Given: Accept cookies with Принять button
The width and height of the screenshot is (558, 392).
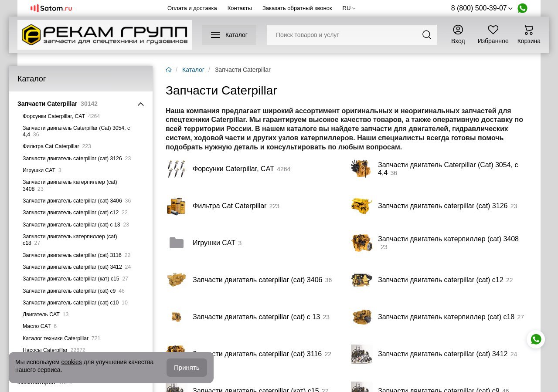Looking at the screenshot, I should (187, 368).
